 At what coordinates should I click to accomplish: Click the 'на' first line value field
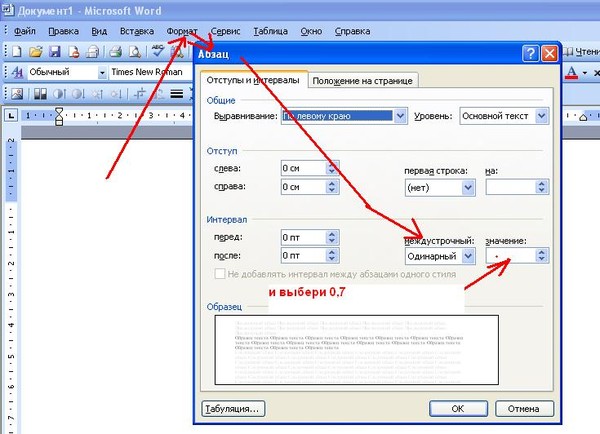point(511,187)
